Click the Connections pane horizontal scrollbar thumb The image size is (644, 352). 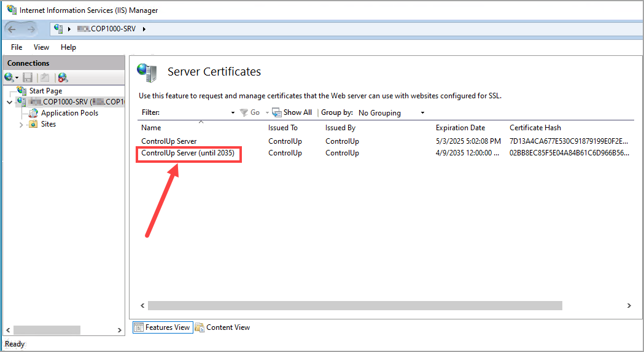coord(47,330)
